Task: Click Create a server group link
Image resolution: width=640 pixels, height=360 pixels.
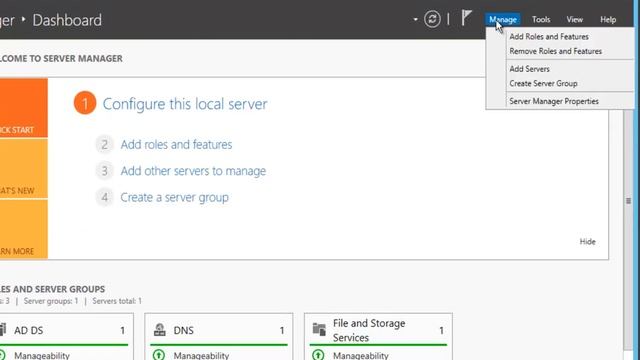Action: [174, 198]
